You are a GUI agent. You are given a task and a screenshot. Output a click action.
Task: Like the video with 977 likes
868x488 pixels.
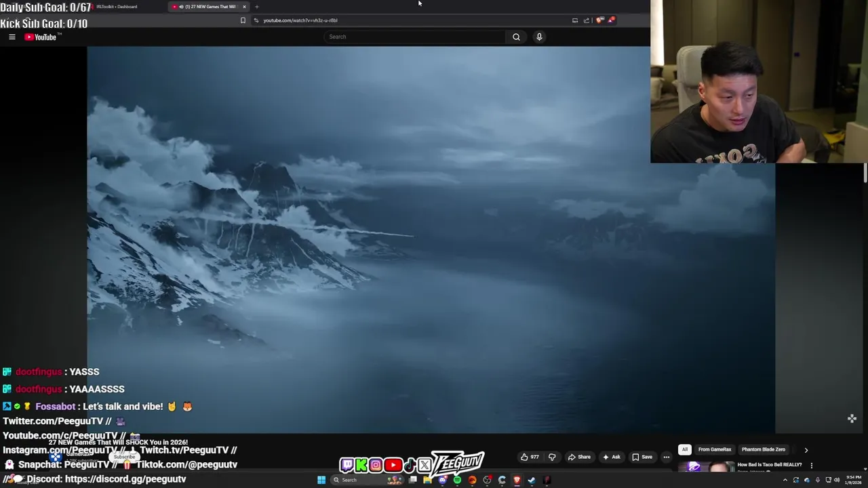click(530, 457)
